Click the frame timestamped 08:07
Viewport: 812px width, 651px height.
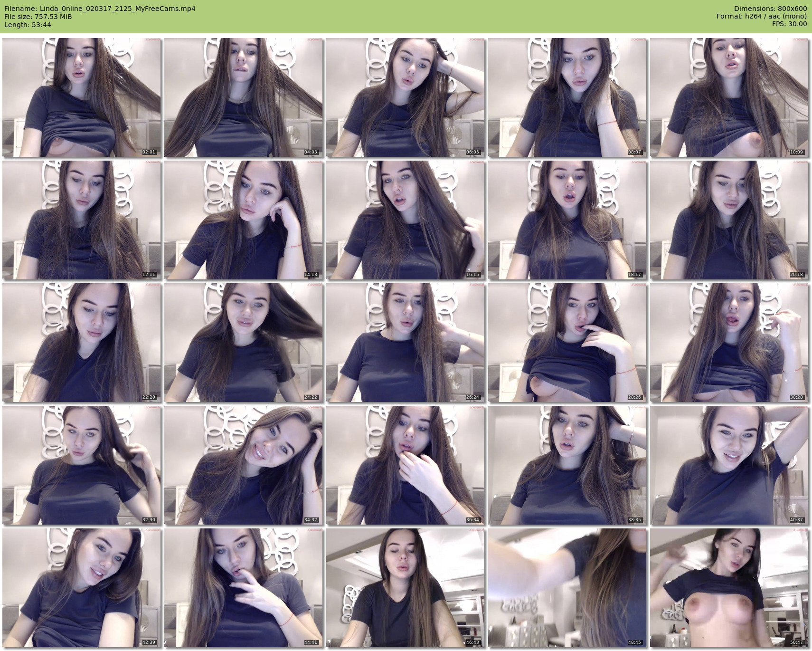click(x=567, y=97)
